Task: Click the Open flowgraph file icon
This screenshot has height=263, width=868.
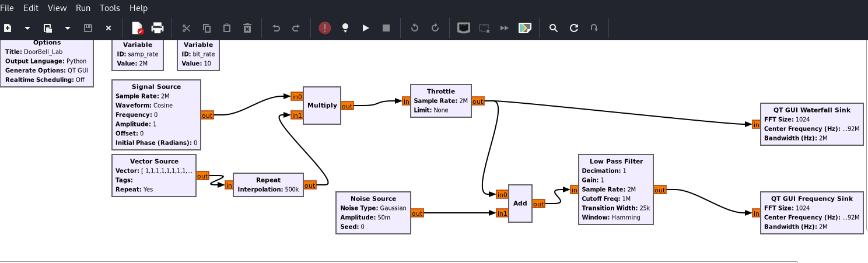Action: (48, 28)
